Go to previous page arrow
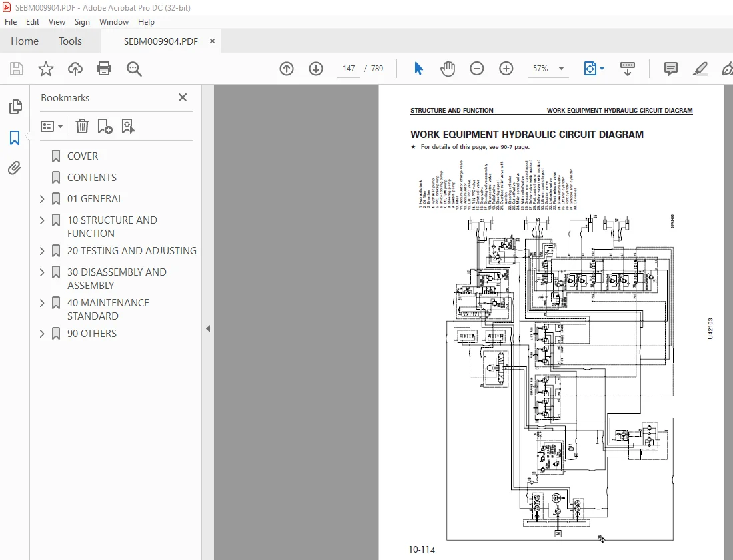Screen dimensions: 733x560 pos(287,69)
